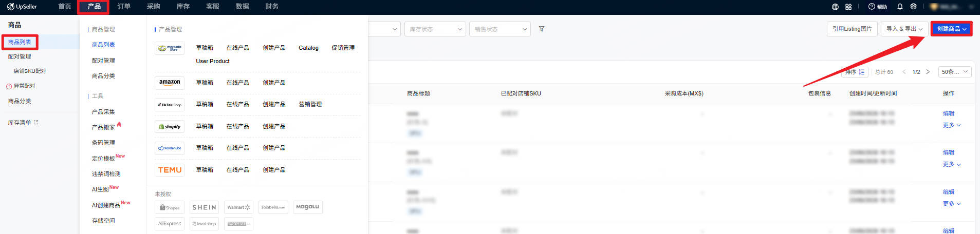Open the 50条 page size dropdown
Screen dimensions: 980x234
pos(955,72)
